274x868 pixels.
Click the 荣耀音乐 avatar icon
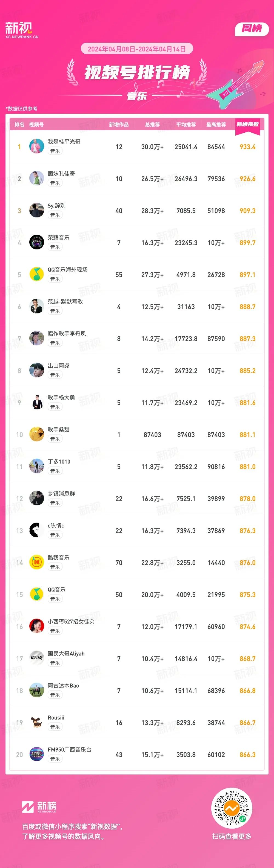[37, 242]
